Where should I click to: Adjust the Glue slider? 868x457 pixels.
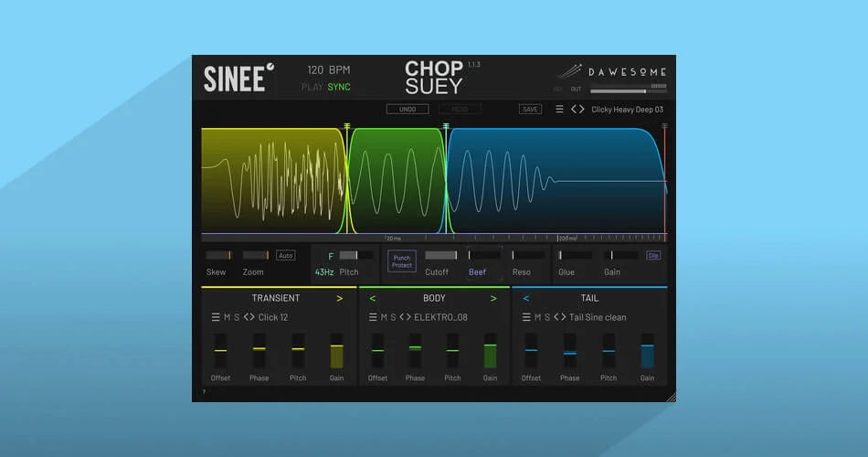(575, 255)
